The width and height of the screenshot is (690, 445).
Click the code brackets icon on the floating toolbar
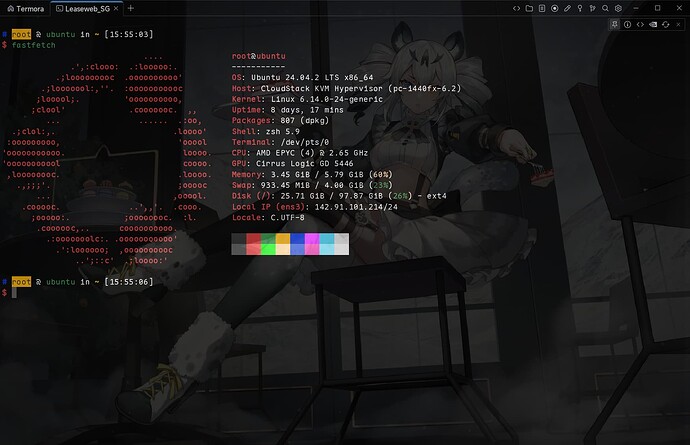point(640,25)
